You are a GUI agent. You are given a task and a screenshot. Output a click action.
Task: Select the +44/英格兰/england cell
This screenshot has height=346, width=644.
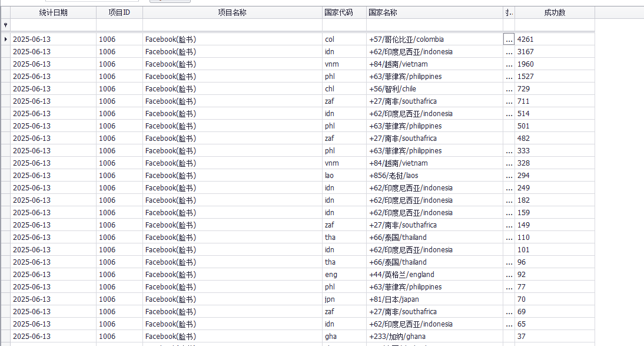(434, 274)
